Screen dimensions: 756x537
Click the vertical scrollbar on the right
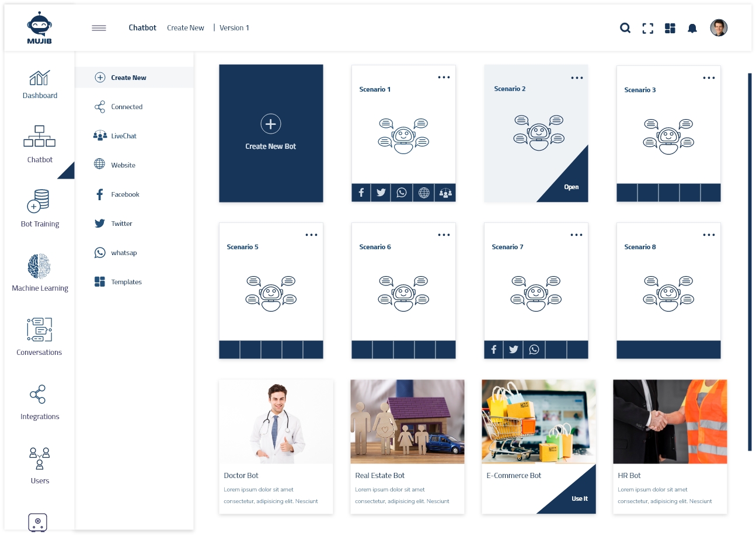click(750, 262)
